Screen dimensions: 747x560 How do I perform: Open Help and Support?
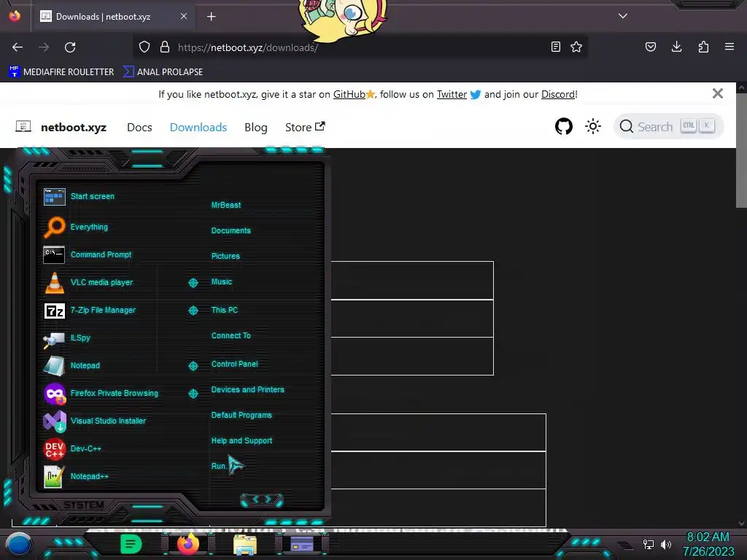coord(241,441)
